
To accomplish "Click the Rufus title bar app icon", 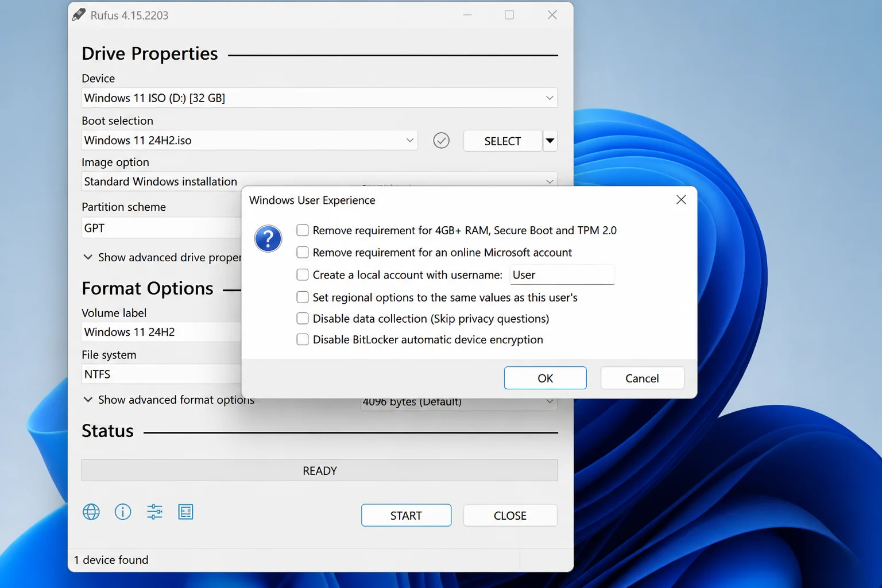I will click(x=79, y=15).
